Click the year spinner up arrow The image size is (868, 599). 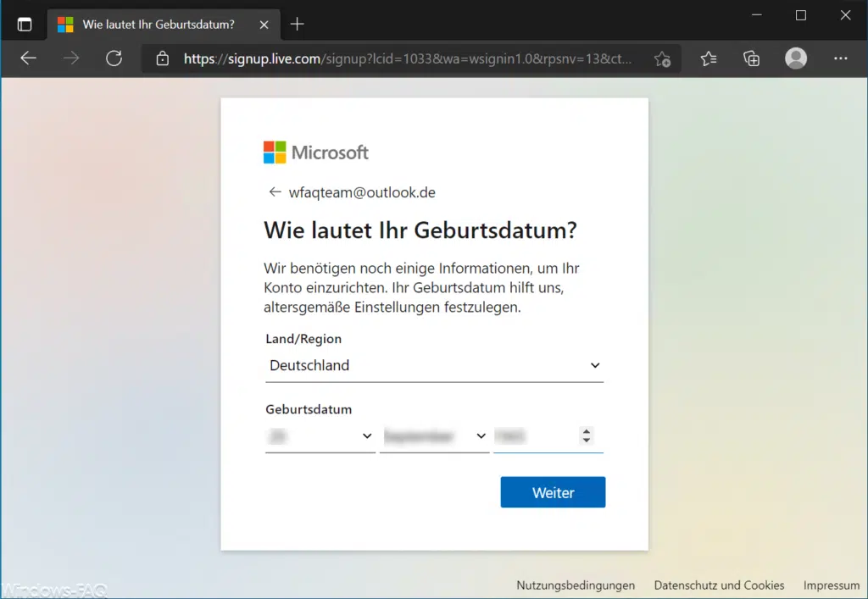pos(586,431)
